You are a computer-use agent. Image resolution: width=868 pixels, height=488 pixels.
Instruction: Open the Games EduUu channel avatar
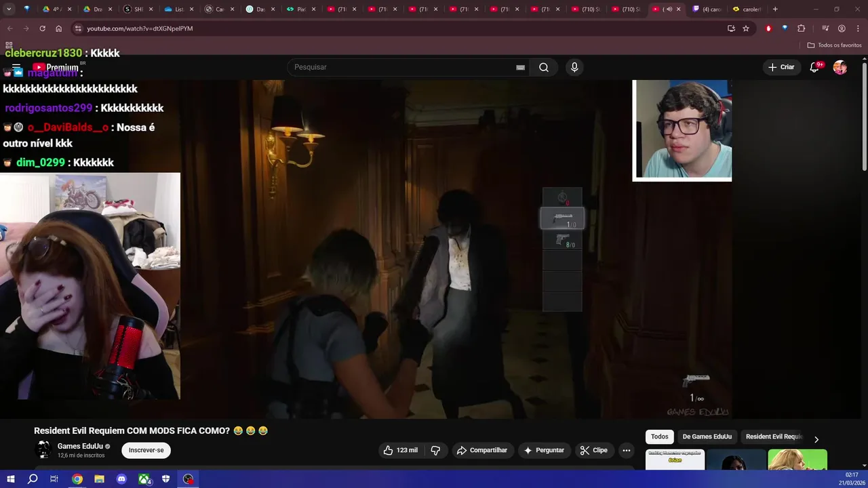click(43, 450)
